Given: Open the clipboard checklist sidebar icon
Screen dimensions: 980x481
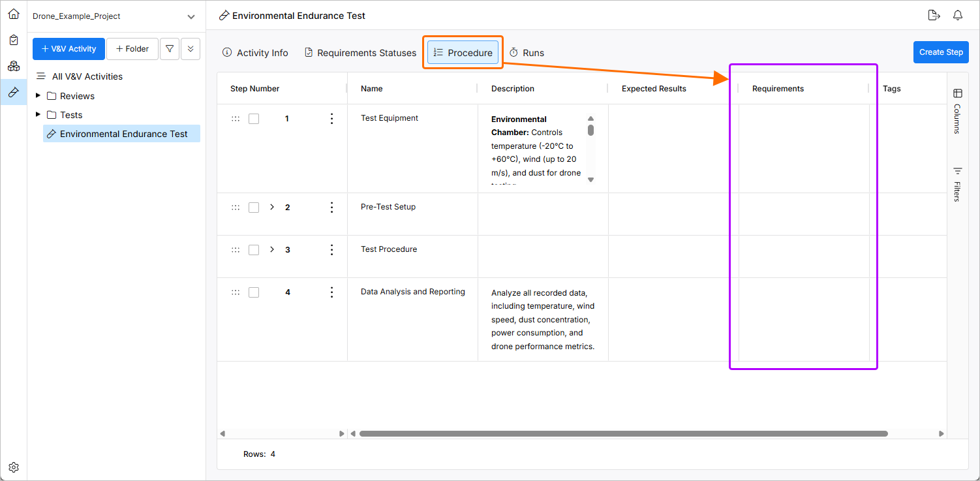Looking at the screenshot, I should point(14,40).
